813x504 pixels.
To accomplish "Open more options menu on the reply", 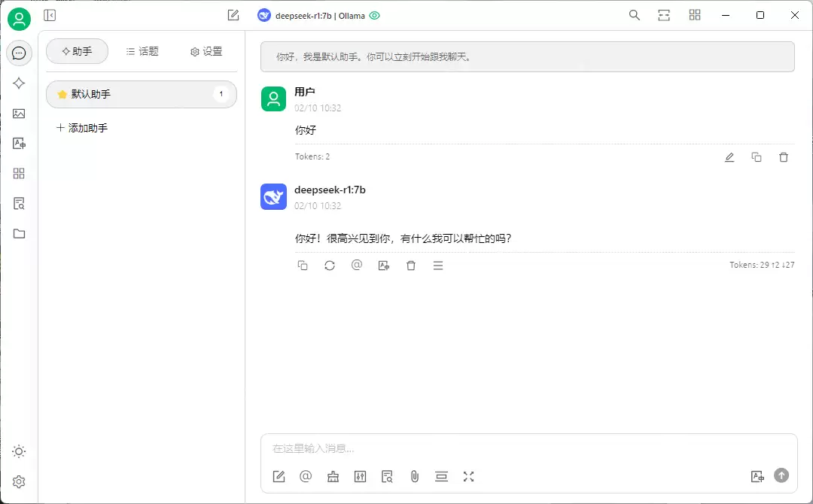I will tap(437, 265).
